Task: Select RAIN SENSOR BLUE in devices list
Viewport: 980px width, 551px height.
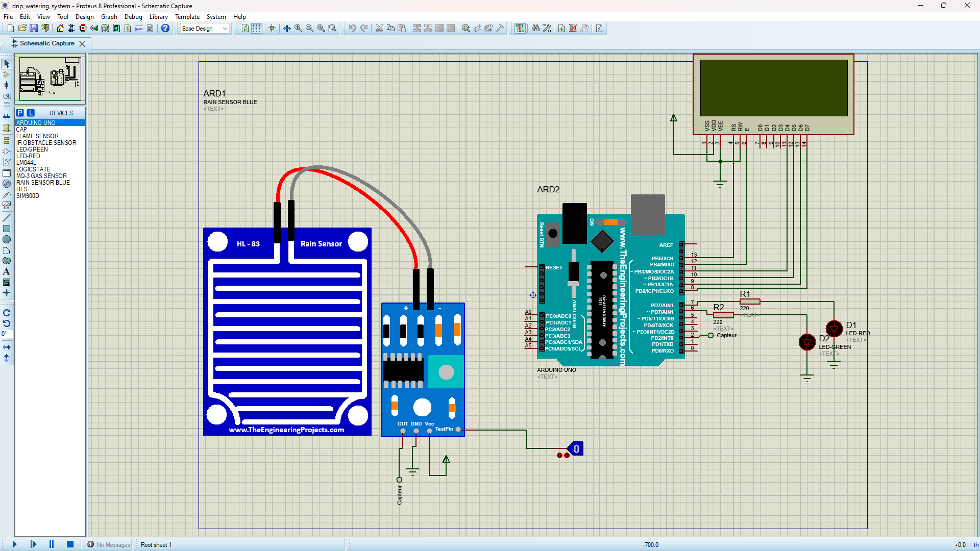Action: (x=50, y=183)
